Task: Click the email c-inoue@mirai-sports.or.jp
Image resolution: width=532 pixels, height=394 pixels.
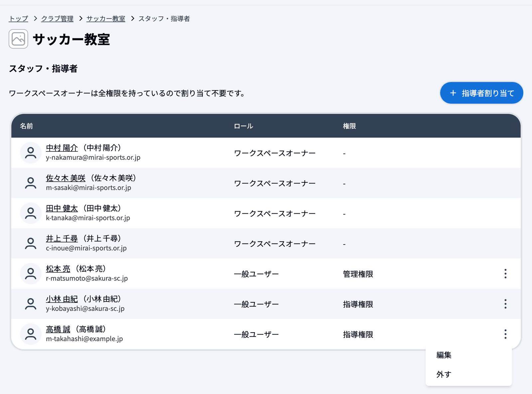Action: click(x=86, y=248)
